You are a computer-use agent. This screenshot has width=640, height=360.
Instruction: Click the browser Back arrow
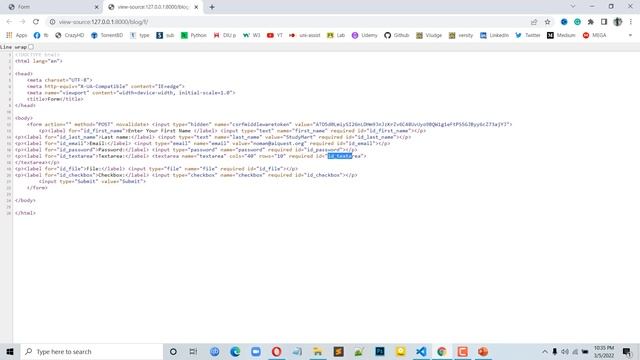click(x=9, y=22)
